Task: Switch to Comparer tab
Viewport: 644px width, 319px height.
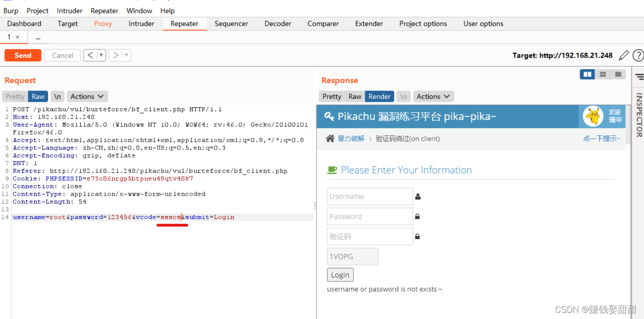Action: (323, 23)
